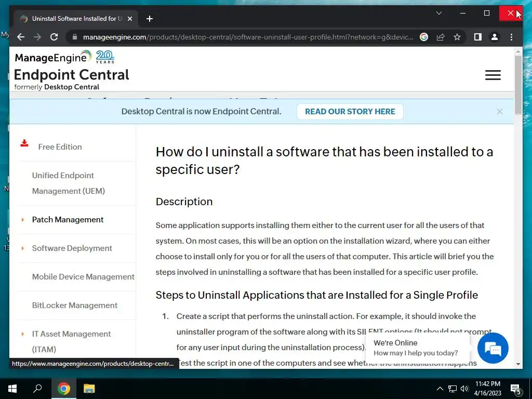Close the Uninstall Software tab

(129, 19)
